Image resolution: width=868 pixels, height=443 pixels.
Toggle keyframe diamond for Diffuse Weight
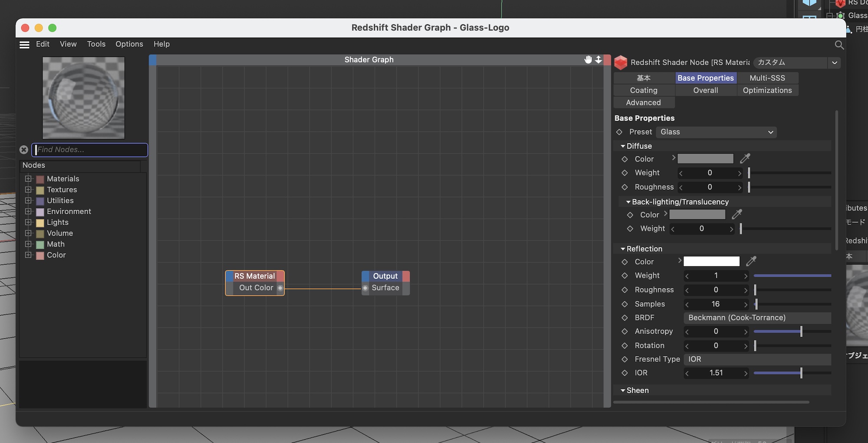coord(625,173)
